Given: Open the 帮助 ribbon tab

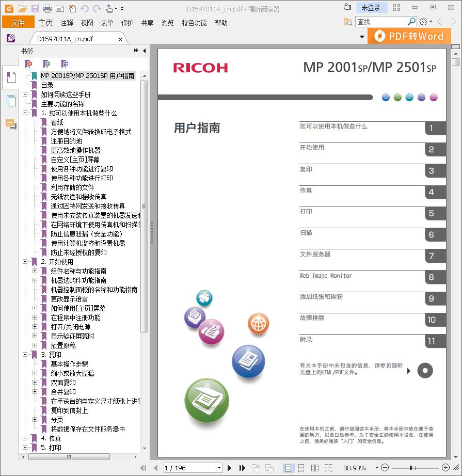Looking at the screenshot, I should pyautogui.click(x=221, y=23).
